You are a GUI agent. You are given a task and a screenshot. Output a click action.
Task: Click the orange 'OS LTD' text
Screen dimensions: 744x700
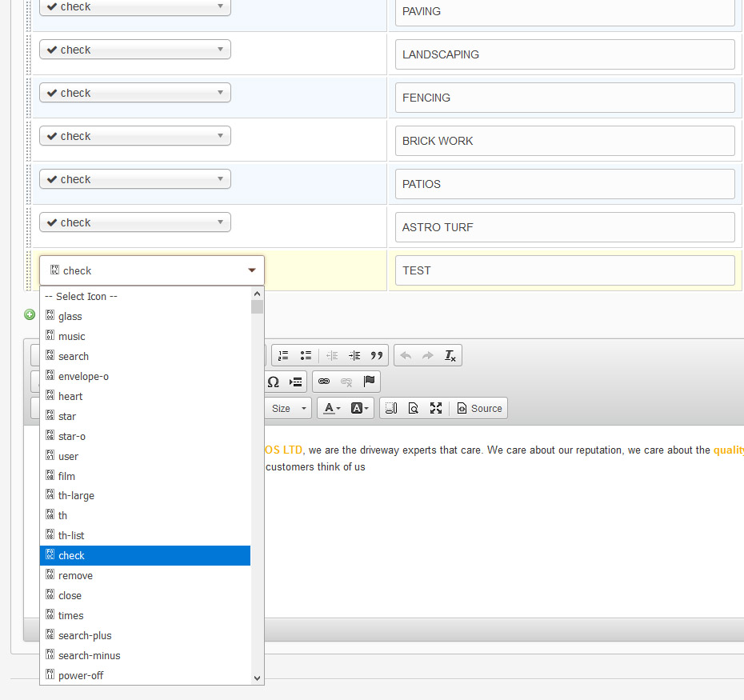[x=284, y=450]
